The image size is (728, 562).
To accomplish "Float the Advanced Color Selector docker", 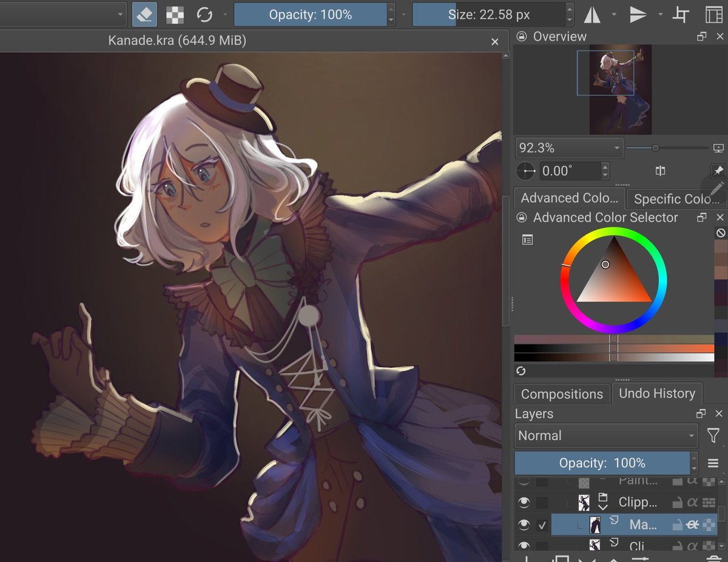I will (702, 217).
